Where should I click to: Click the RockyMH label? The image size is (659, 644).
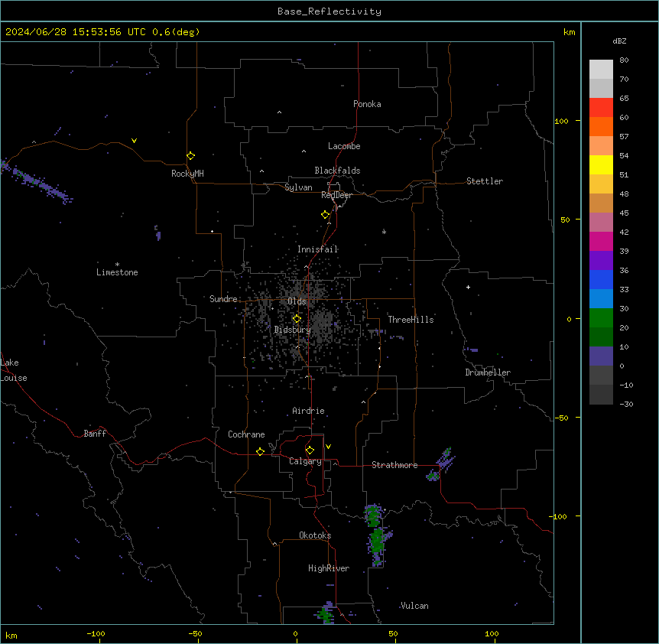[187, 174]
